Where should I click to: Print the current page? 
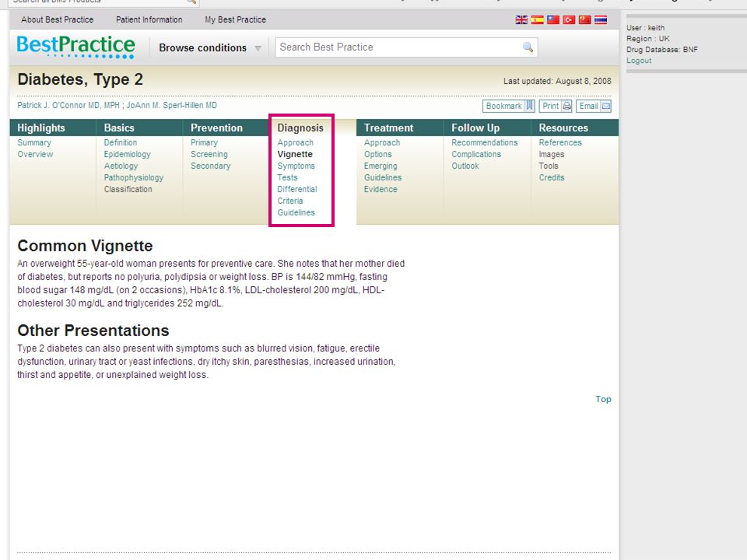click(556, 106)
